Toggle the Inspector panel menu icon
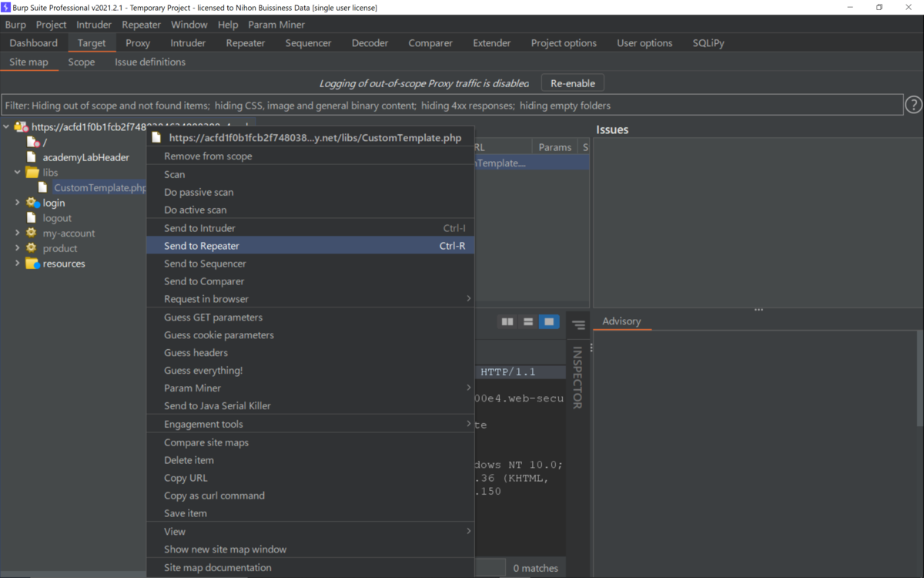 pos(578,325)
